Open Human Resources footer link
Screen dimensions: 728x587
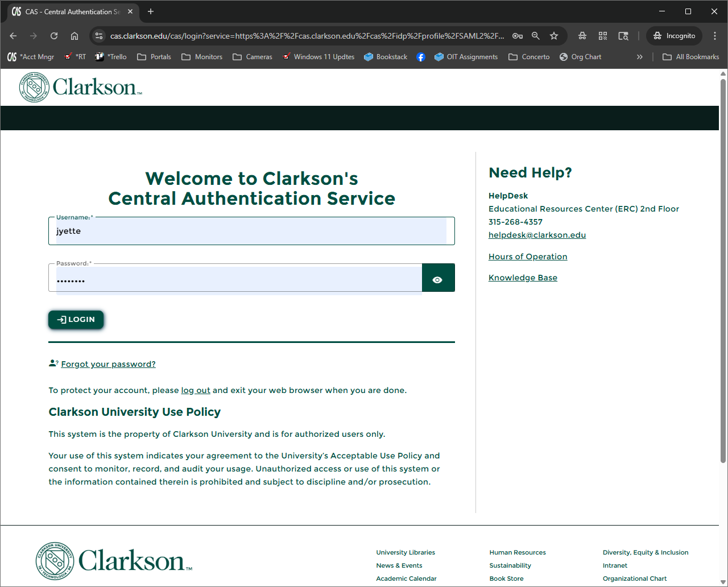point(518,552)
